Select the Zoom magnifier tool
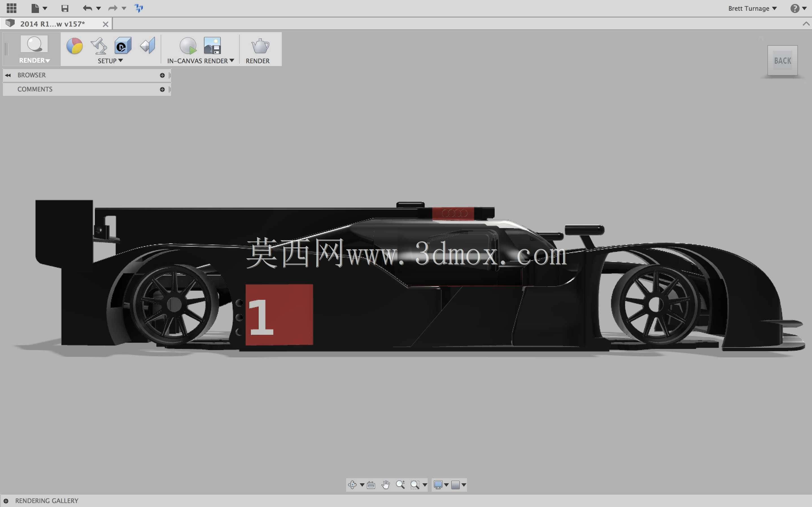812x507 pixels. coord(400,484)
